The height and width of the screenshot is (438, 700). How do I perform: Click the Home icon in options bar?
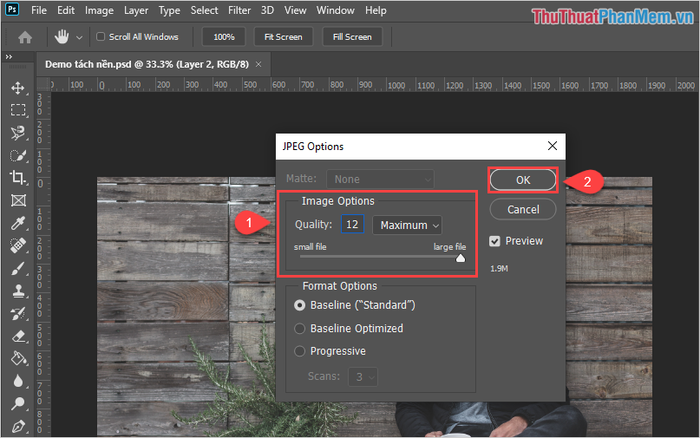pyautogui.click(x=25, y=37)
